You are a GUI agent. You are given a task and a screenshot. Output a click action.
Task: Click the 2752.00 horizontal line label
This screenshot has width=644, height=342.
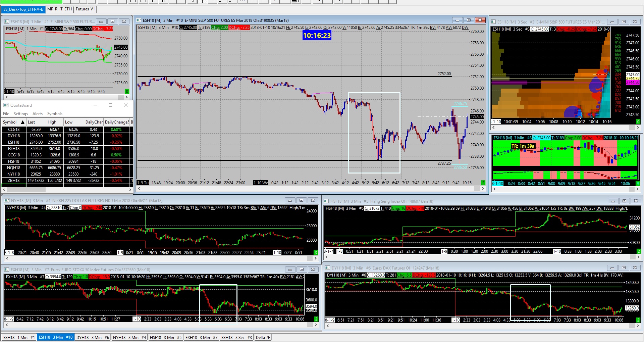(444, 74)
